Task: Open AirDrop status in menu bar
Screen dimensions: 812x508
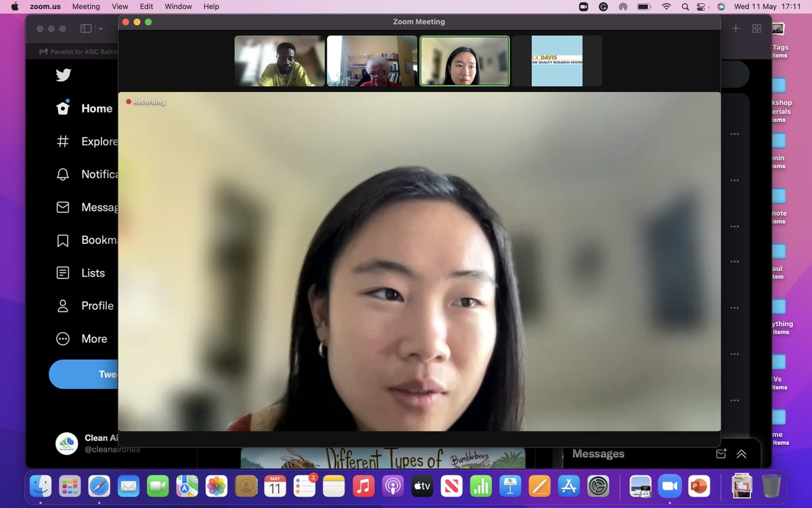Action: pos(623,6)
